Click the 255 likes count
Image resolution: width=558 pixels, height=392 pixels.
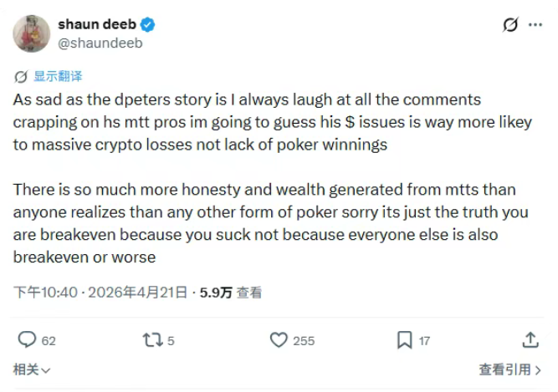click(304, 340)
